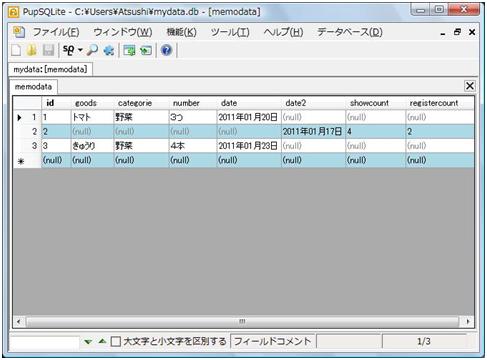Toggle 大文字と小文字を区別する checkbox
Screen dimensions: 487x360
pos(116,341)
